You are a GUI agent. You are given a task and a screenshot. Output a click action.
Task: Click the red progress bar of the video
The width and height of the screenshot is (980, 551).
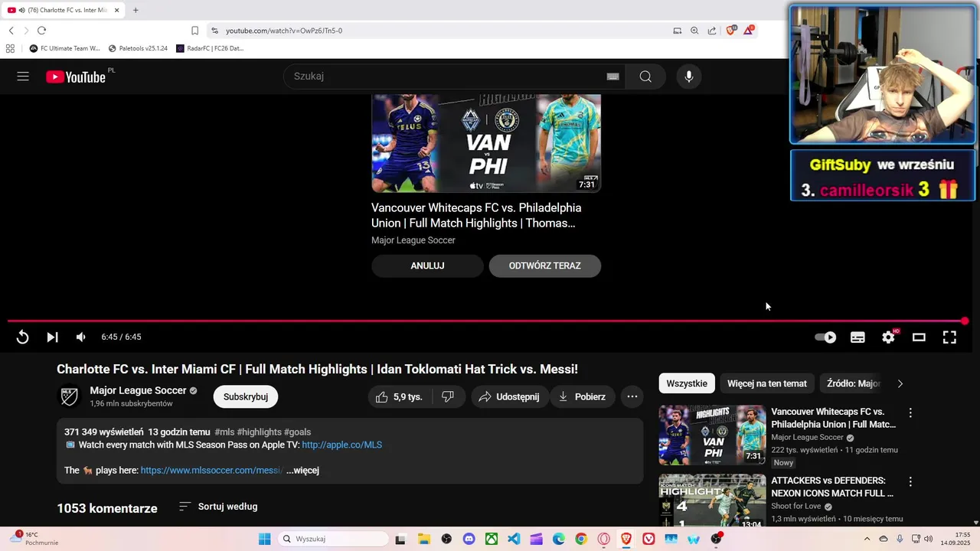coord(486,321)
